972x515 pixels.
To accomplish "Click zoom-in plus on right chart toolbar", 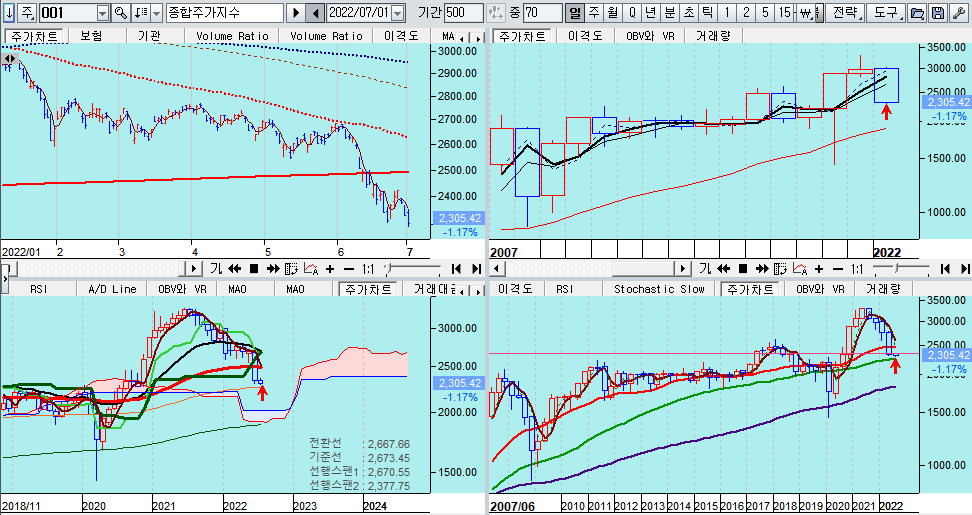I will point(819,269).
